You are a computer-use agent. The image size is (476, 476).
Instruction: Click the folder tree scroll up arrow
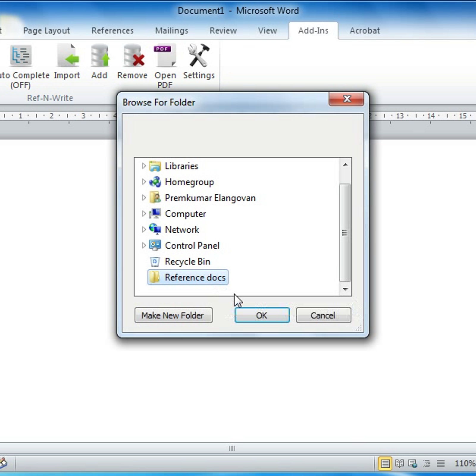coord(345,165)
